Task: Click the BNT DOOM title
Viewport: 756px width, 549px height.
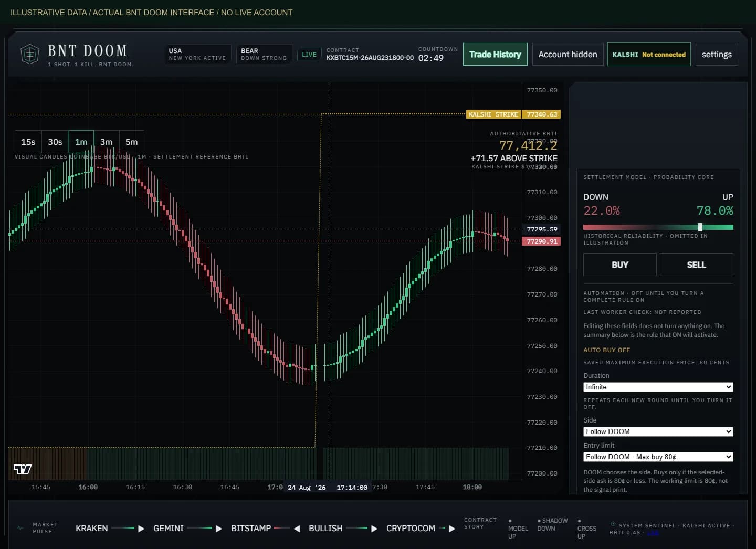Action: pyautogui.click(x=88, y=51)
